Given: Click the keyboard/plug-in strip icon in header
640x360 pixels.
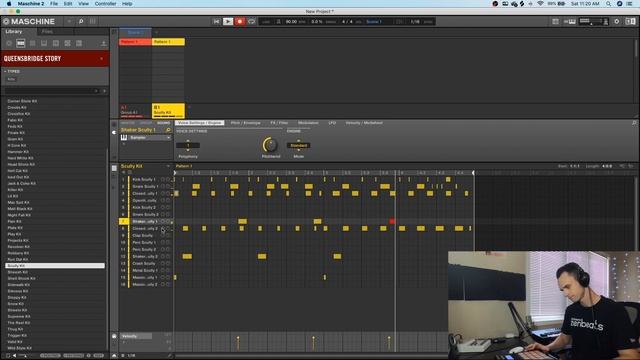Looking at the screenshot, I should tap(569, 21).
